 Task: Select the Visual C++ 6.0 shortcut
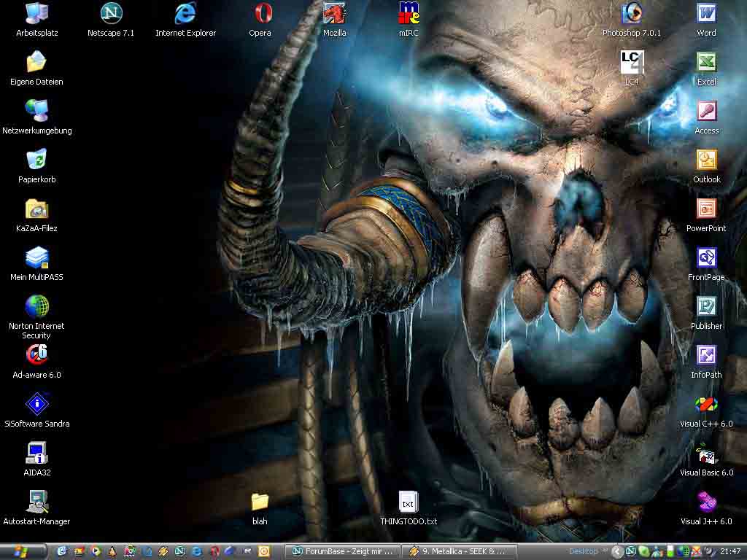706,411
